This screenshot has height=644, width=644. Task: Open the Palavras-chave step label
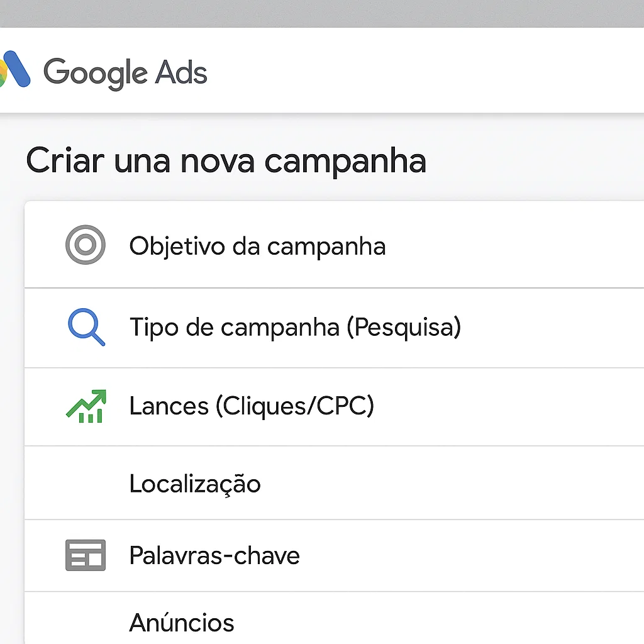click(x=214, y=555)
